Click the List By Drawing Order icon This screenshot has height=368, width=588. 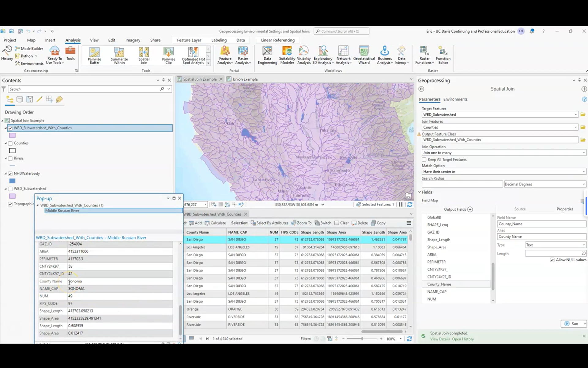coord(10,99)
